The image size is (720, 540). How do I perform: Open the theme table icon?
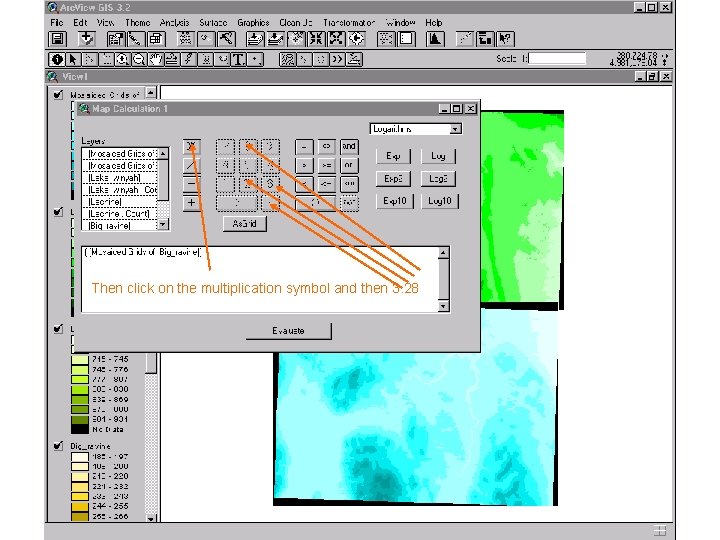click(156, 39)
